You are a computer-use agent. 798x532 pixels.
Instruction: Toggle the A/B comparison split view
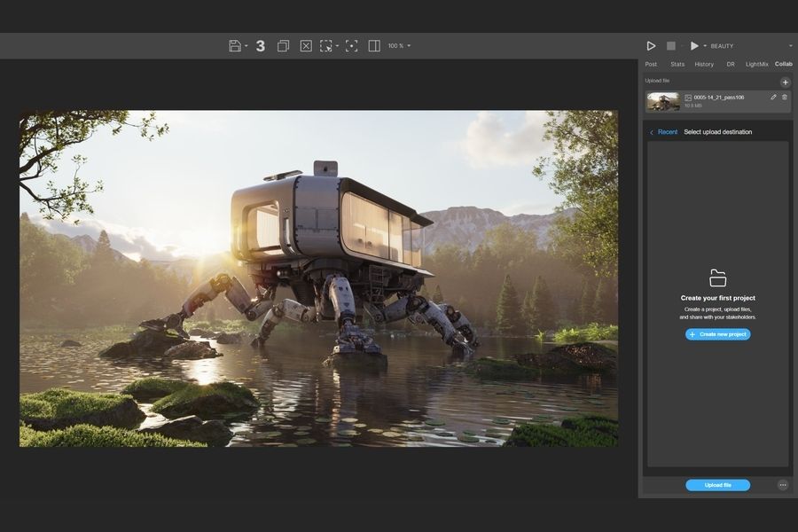tap(374, 46)
